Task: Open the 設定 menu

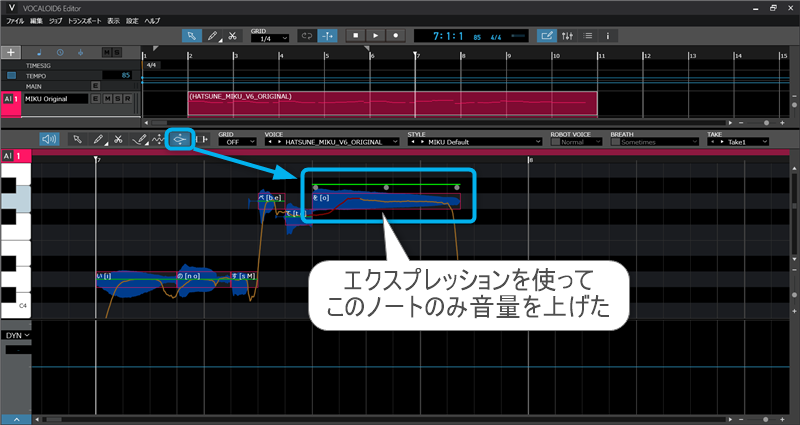Action: pos(132,21)
